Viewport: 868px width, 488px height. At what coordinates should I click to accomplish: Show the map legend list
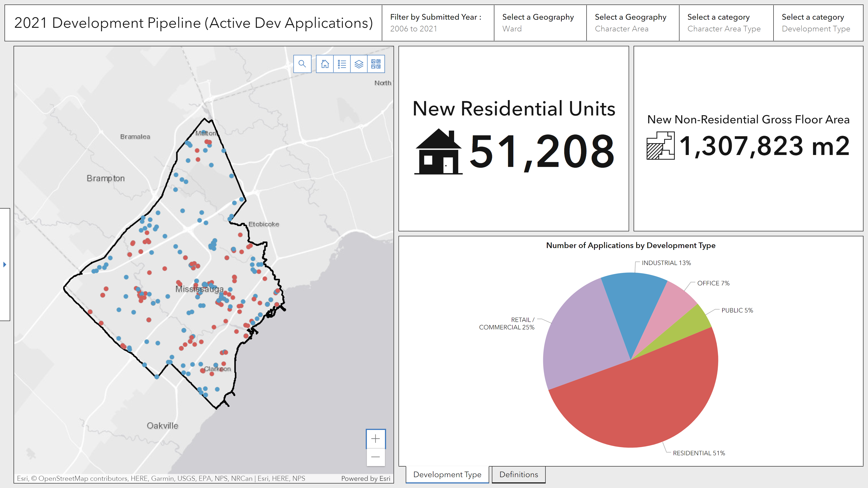point(342,64)
